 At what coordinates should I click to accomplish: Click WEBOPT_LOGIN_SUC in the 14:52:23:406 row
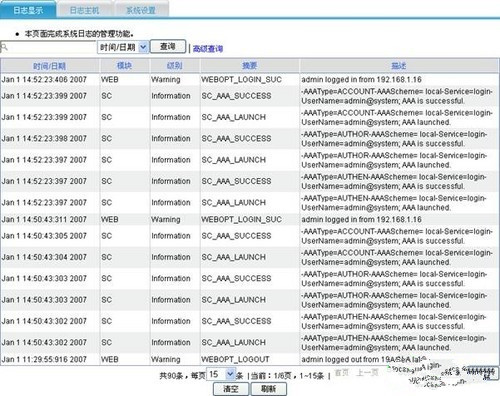pos(241,80)
